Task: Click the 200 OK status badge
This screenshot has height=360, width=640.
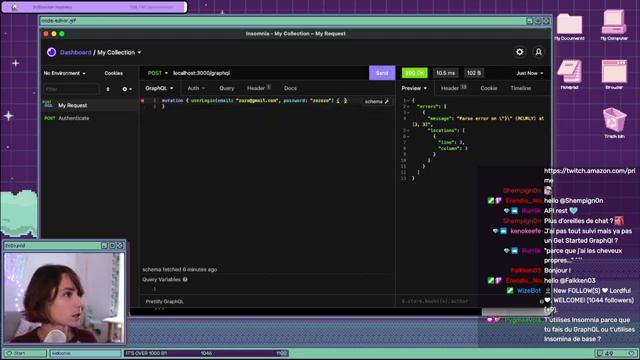Action: click(x=415, y=73)
